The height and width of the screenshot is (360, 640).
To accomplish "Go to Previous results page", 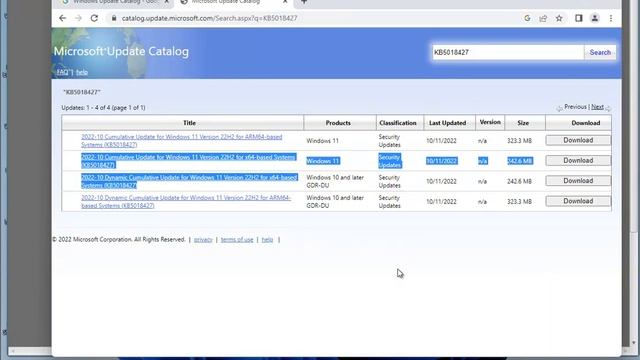I will point(576,107).
